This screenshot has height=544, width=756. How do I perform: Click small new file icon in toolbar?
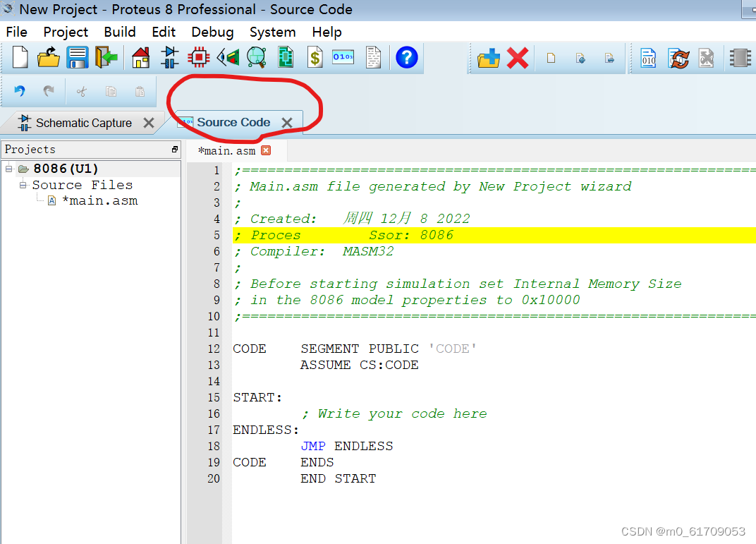(x=551, y=59)
